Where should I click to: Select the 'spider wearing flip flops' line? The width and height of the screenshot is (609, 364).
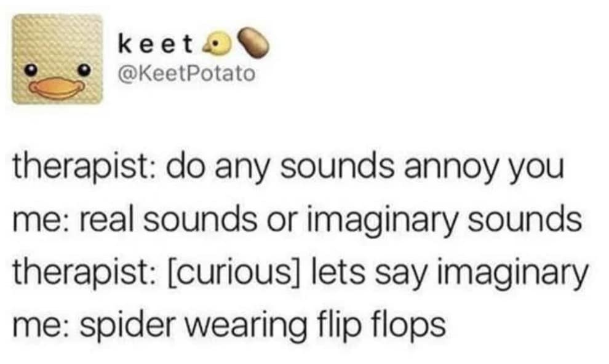click(229, 325)
